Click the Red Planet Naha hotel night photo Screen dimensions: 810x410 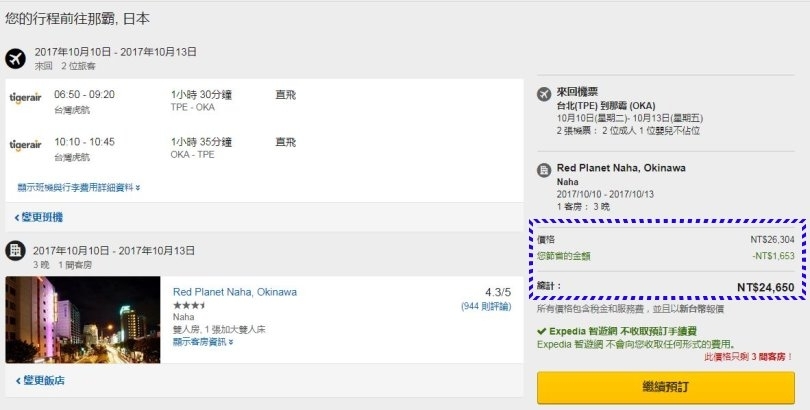82,319
